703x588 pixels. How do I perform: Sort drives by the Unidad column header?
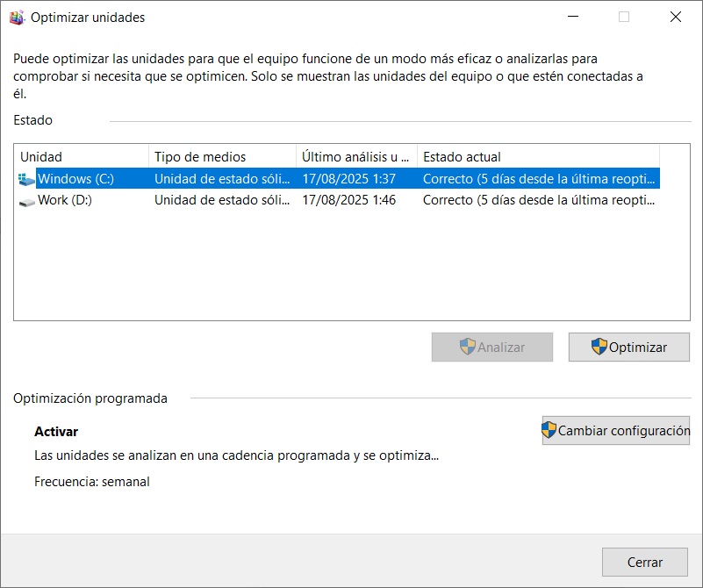point(81,157)
